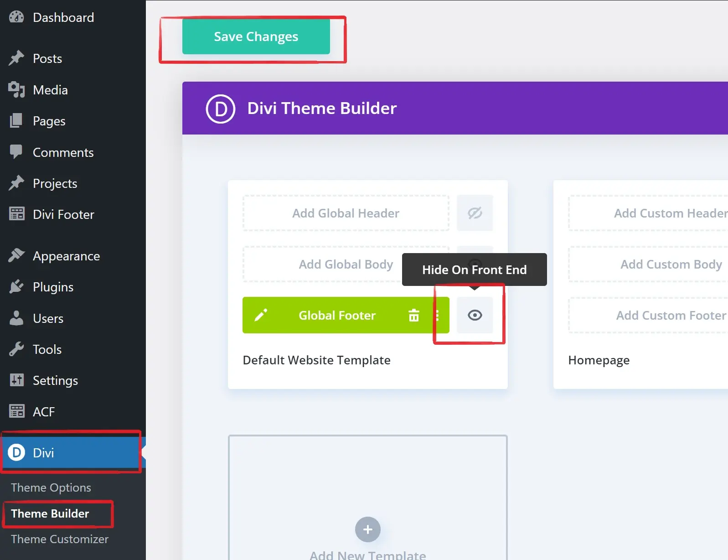Open Settings menu item

point(73,380)
